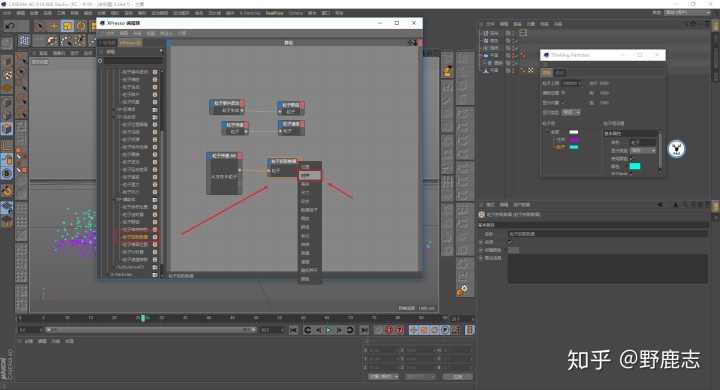Toggle 显示对象 checkbox in Thinking Particles
This screenshot has height=390, width=720.
pos(563,102)
